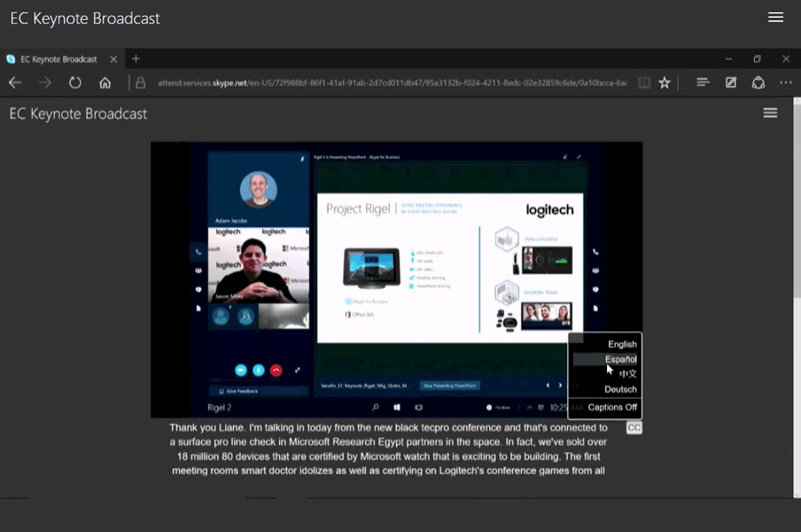Expand the in-page hamburger menu
801x532 pixels.
[770, 113]
